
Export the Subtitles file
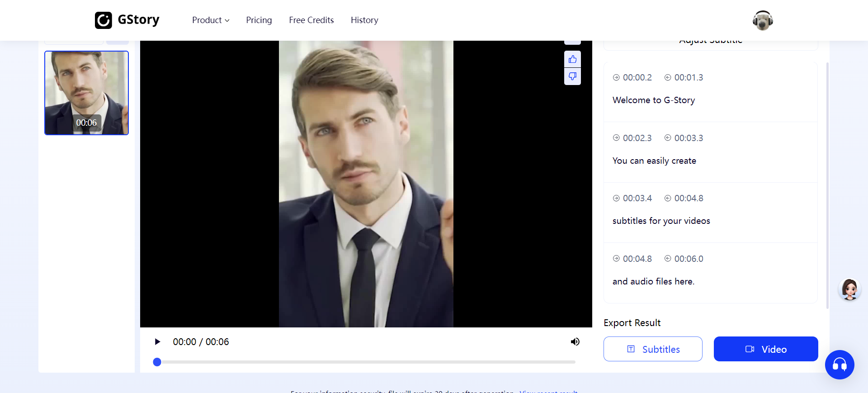[x=653, y=349]
